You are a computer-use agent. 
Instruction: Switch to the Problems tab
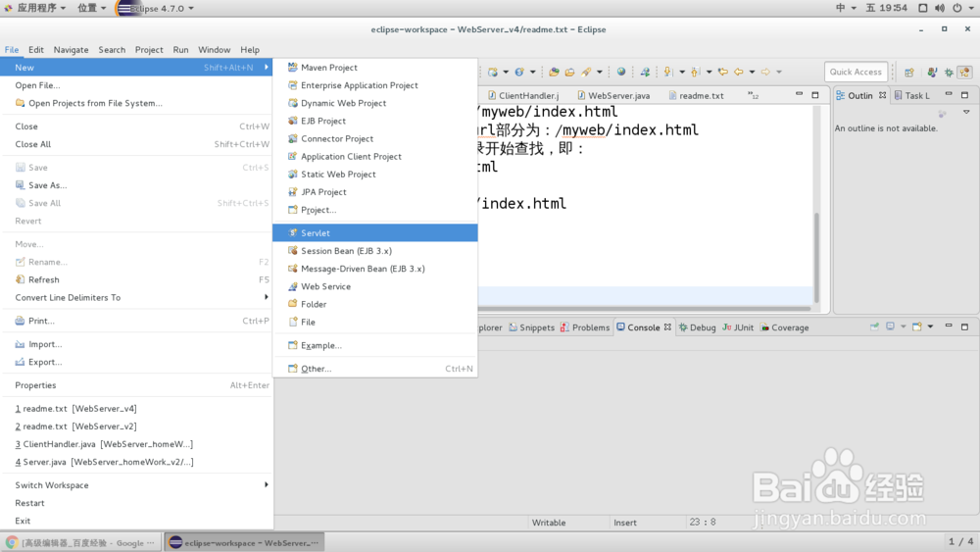pyautogui.click(x=585, y=327)
